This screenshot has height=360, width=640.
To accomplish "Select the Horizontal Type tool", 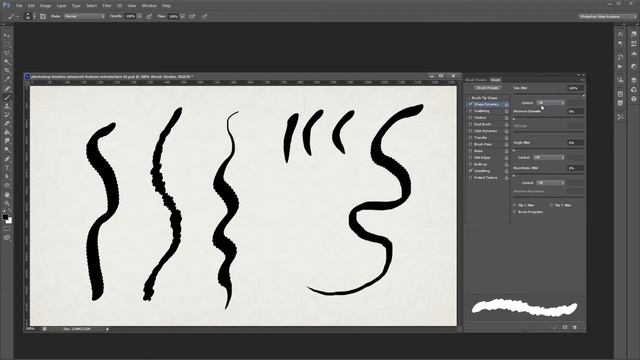I will click(x=7, y=167).
